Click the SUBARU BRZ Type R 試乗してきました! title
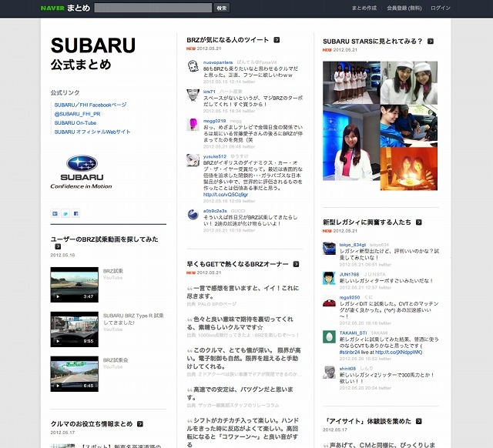This screenshot has width=493, height=448. tap(133, 319)
